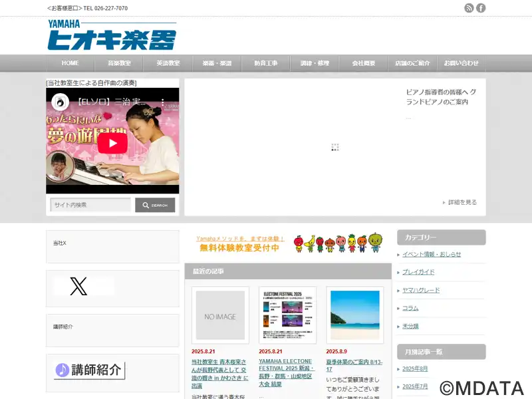Open 夏季休業のご案内 8/13-17 link
This screenshot has height=399, width=532.
pos(354,365)
